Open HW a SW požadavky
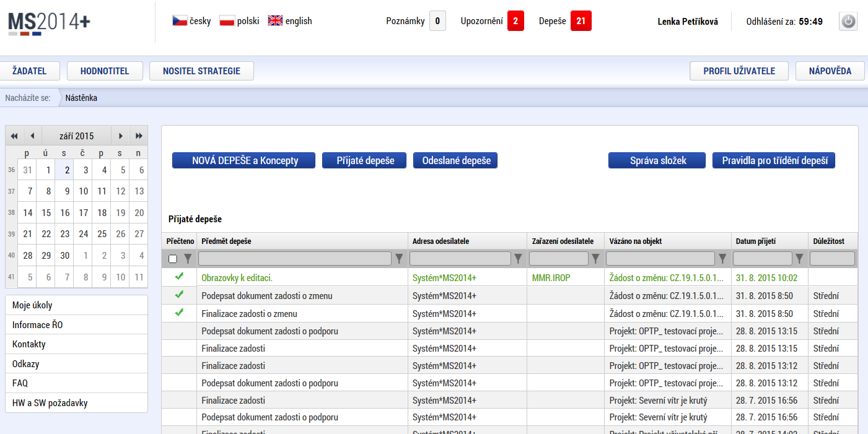This screenshot has width=868, height=434. 77,403
